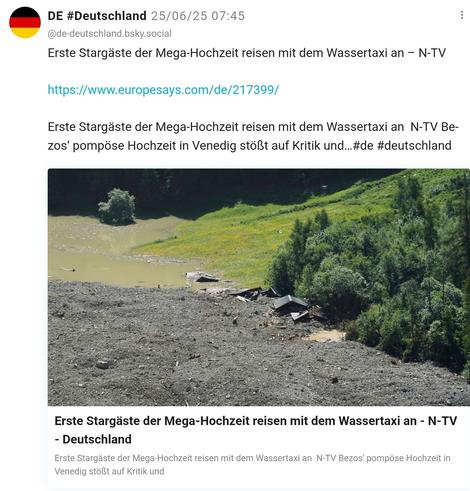This screenshot has height=491, width=470.
Task: Select the #de hashtag in post
Action: pyautogui.click(x=363, y=146)
